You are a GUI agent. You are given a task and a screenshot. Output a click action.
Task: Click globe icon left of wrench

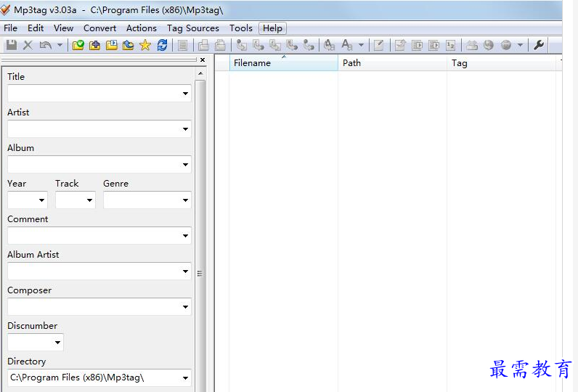tap(506, 45)
